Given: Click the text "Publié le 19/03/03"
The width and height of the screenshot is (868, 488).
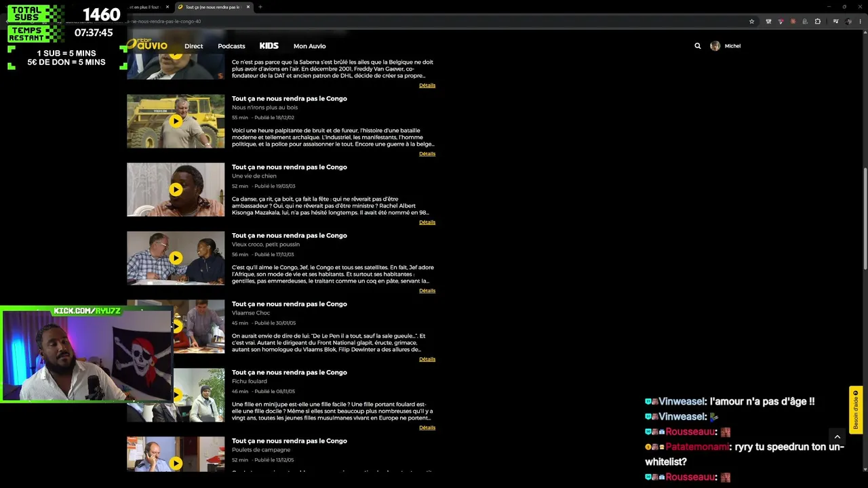Looking at the screenshot, I should click(x=275, y=186).
